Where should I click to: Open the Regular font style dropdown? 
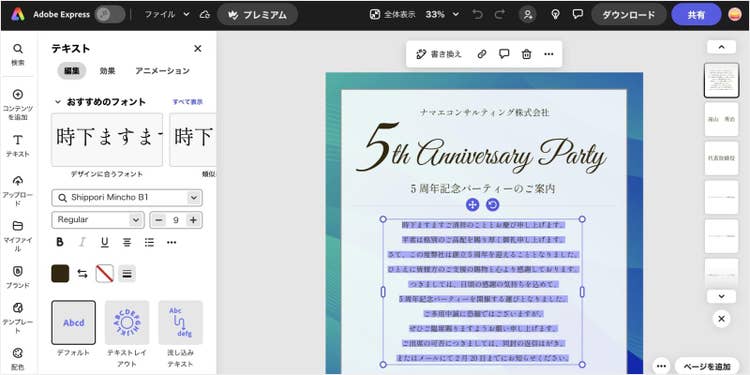[x=98, y=220]
